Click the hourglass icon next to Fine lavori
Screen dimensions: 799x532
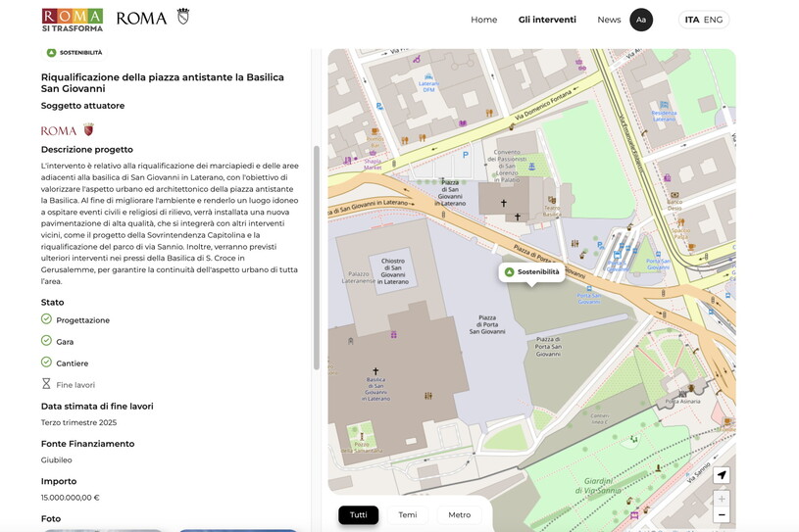click(46, 384)
